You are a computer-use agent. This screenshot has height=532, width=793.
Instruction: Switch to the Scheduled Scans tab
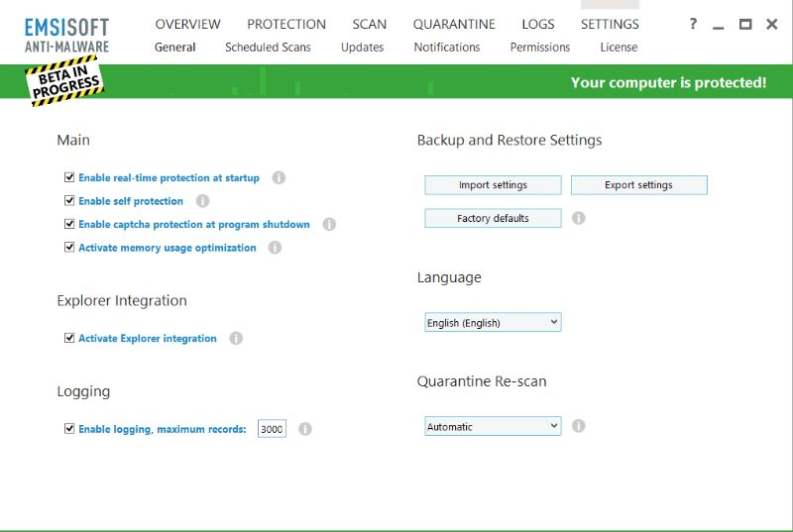coord(268,48)
